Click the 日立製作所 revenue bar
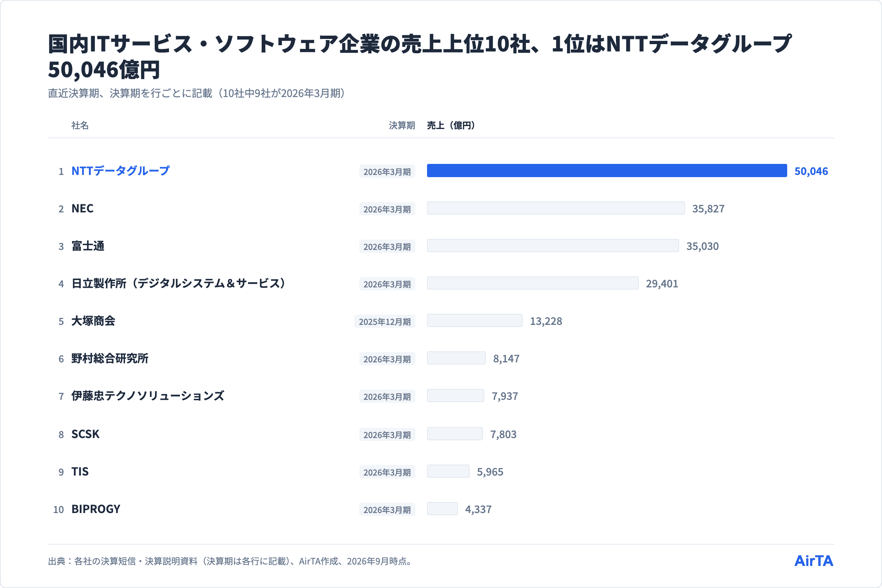Viewport: 882px width, 588px height. coord(533,283)
